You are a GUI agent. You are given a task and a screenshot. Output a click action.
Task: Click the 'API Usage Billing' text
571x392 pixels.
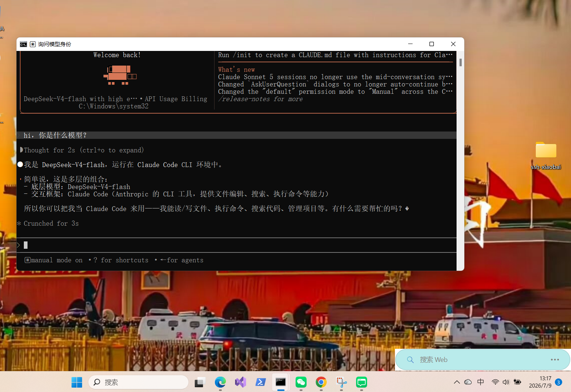(176, 99)
